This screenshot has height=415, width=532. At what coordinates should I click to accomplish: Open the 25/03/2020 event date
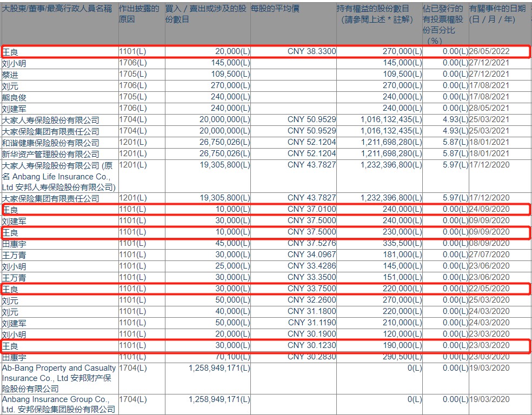tap(490, 300)
